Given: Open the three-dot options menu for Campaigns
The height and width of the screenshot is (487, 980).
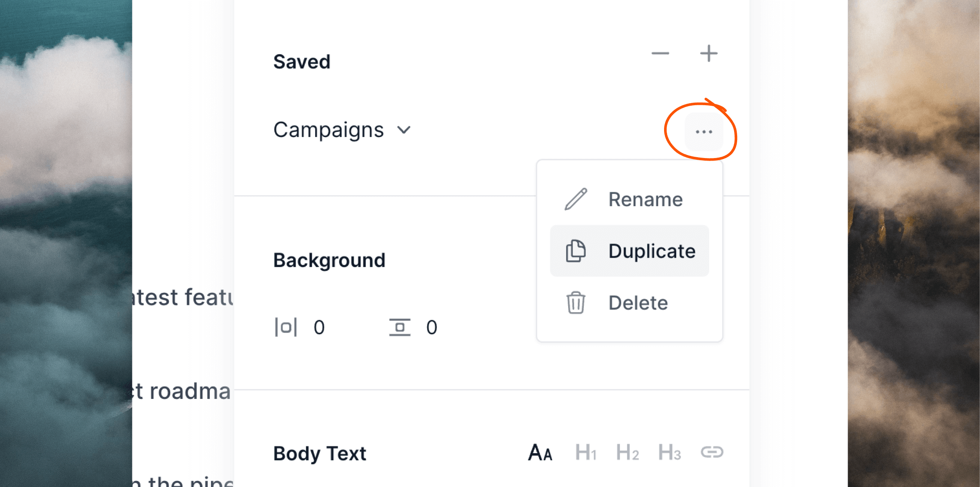Looking at the screenshot, I should coord(704,132).
